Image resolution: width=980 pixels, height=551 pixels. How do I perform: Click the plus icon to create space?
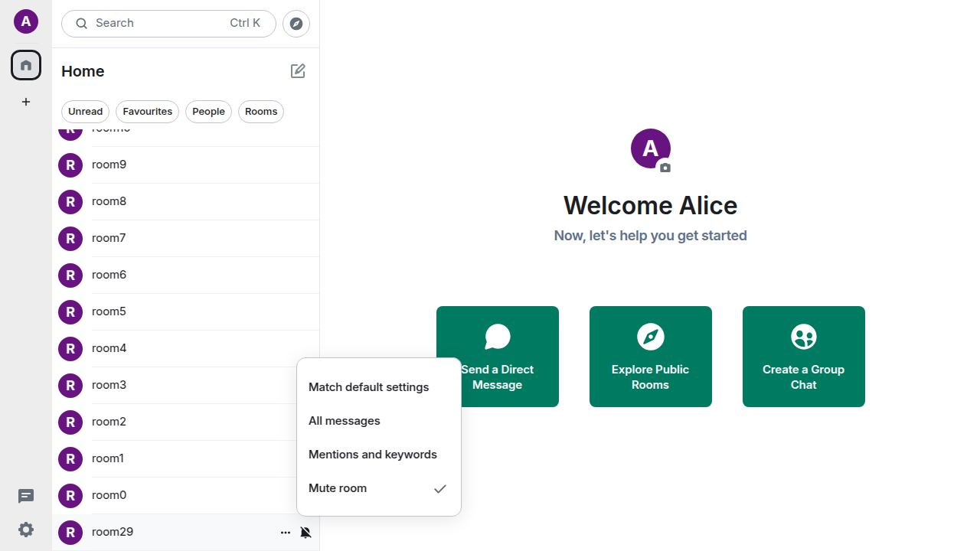(26, 102)
